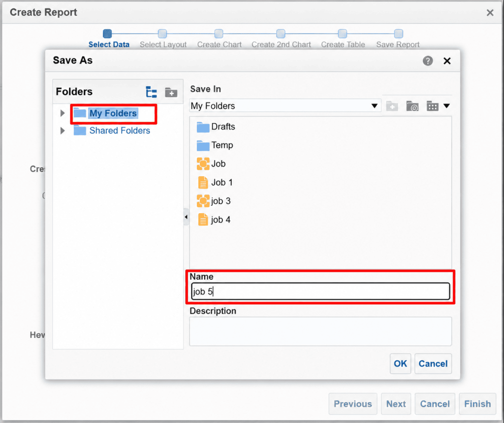Image resolution: width=504 pixels, height=423 pixels.
Task: Close the Save As dialog
Action: pyautogui.click(x=447, y=61)
